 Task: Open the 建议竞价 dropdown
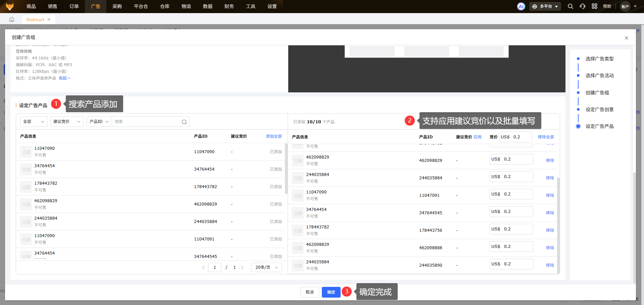(67, 122)
